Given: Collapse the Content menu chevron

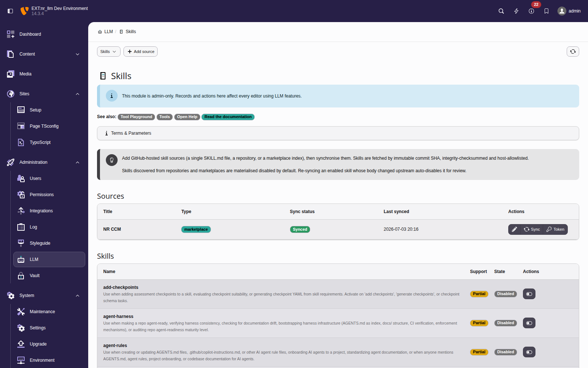Looking at the screenshot, I should click(x=78, y=54).
